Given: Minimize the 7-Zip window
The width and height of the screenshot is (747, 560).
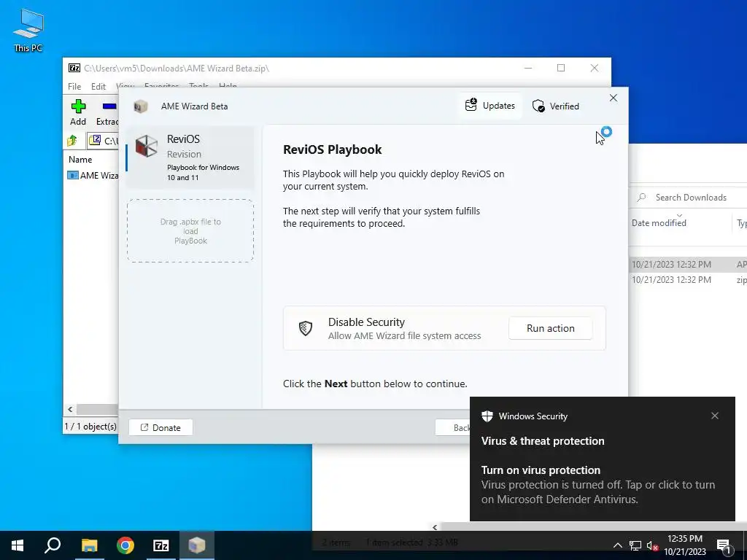Looking at the screenshot, I should (x=528, y=68).
